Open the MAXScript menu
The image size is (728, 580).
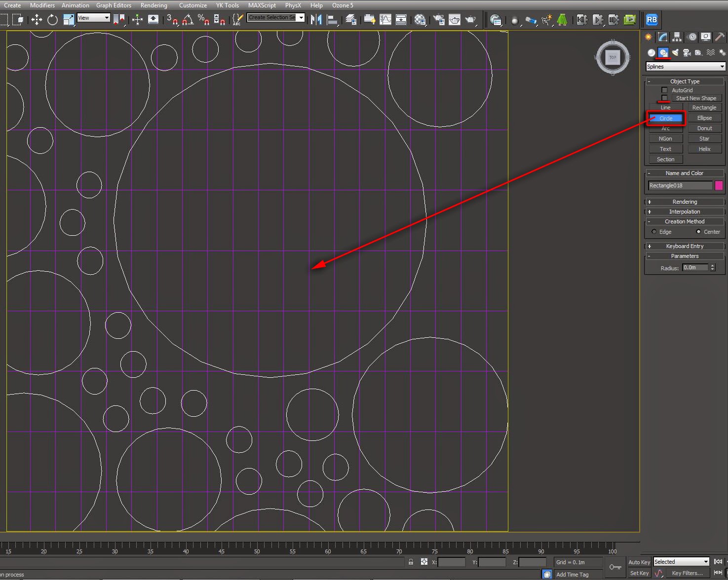coord(262,5)
